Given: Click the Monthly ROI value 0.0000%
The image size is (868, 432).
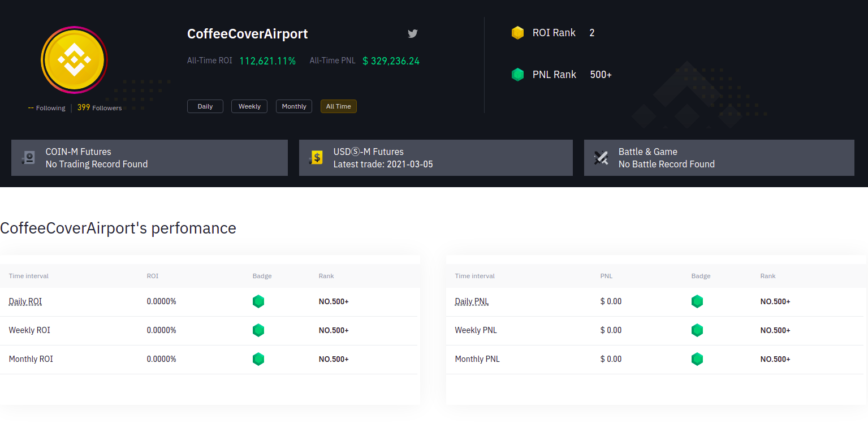Looking at the screenshot, I should 162,359.
